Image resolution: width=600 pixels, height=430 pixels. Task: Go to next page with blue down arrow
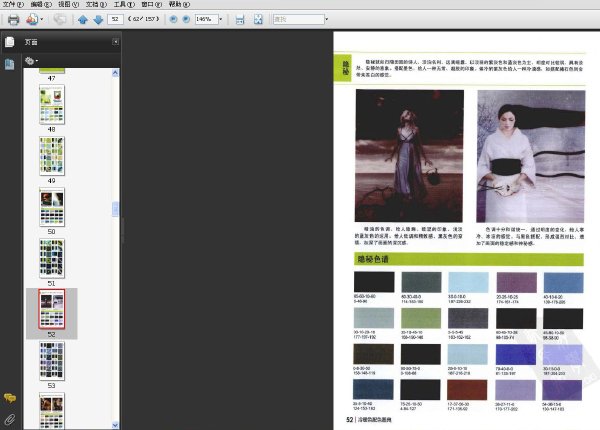pyautogui.click(x=98, y=20)
